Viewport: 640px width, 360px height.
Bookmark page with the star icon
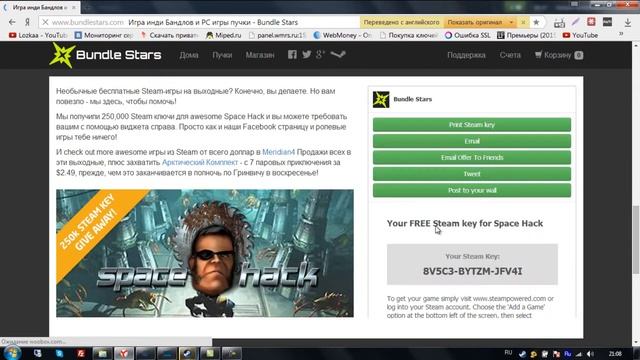[x=536, y=22]
